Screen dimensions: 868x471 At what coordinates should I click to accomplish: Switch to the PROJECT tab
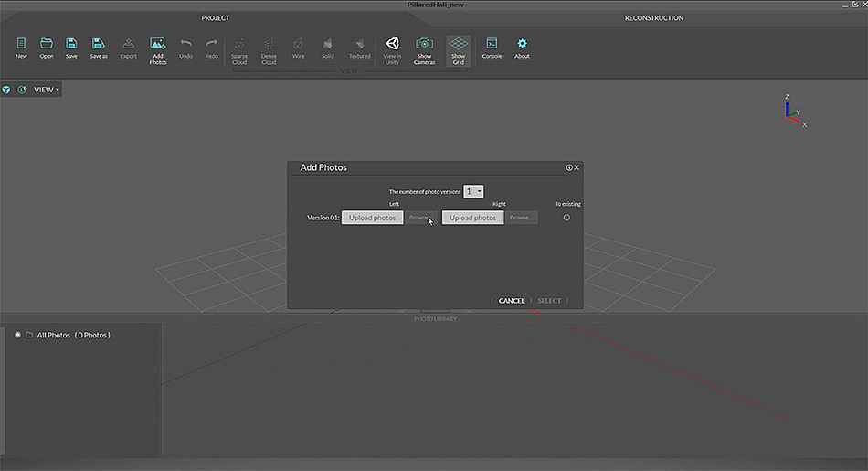click(x=216, y=18)
